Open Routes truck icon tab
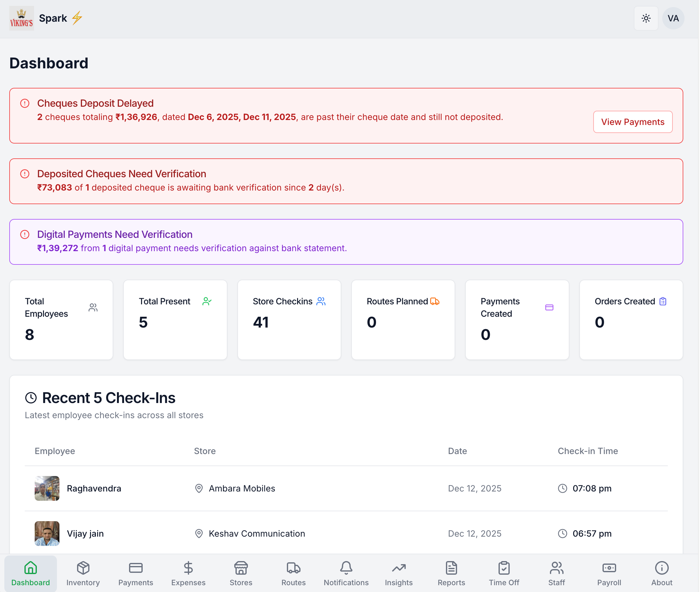The height and width of the screenshot is (592, 700). [293, 573]
